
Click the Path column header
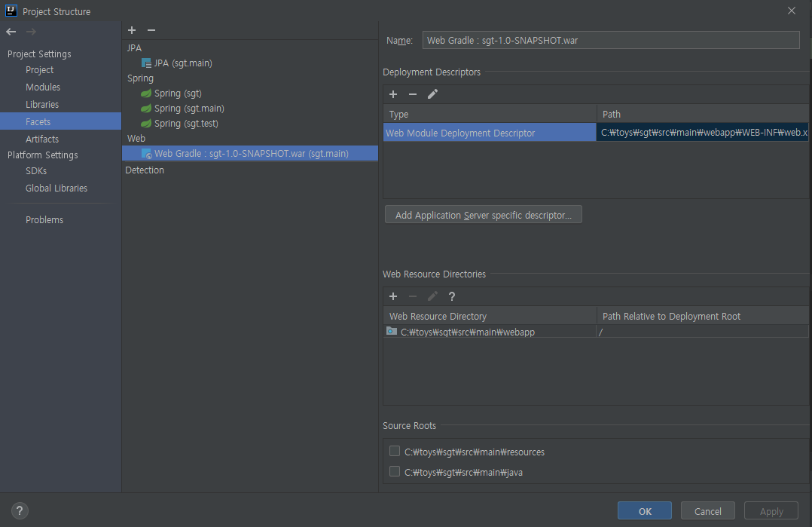[x=703, y=114]
